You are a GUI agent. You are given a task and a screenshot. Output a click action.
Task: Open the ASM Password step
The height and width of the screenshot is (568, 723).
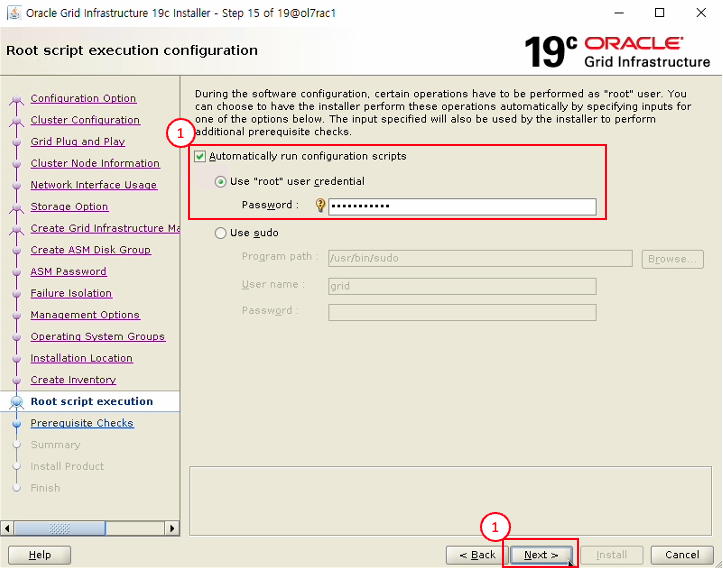pos(69,272)
